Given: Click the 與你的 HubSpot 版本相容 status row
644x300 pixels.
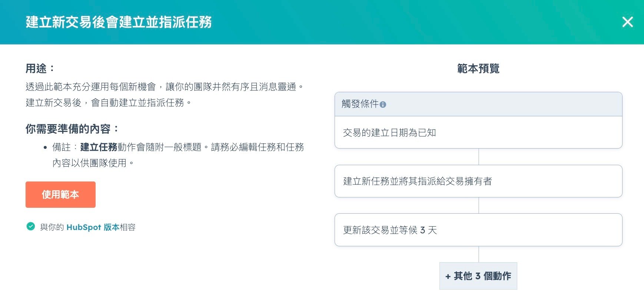Looking at the screenshot, I should click(82, 227).
